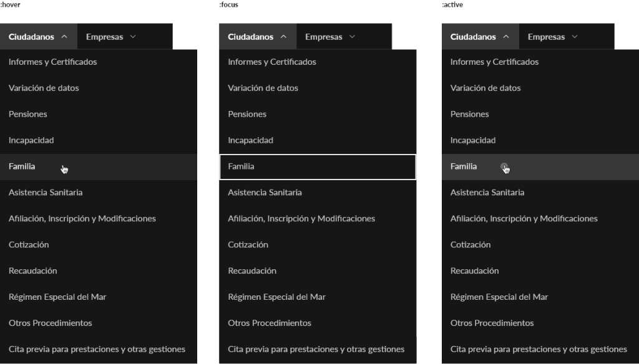Select Informes y Certificados in :hover menu
The height and width of the screenshot is (364, 639).
pos(53,62)
